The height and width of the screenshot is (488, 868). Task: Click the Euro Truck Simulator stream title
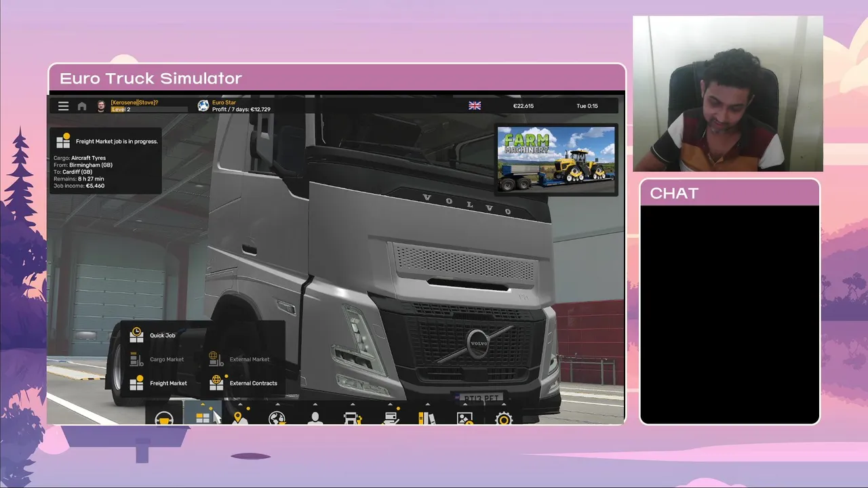point(151,79)
